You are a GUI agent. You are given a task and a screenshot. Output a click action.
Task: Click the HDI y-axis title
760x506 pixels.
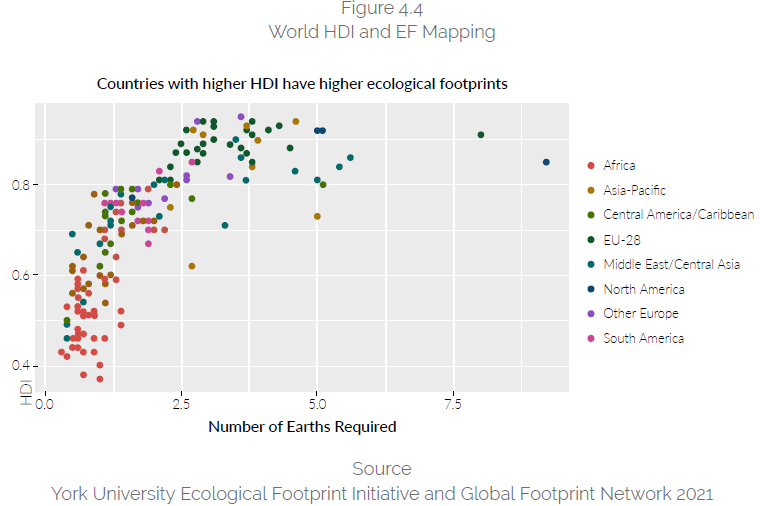26,388
